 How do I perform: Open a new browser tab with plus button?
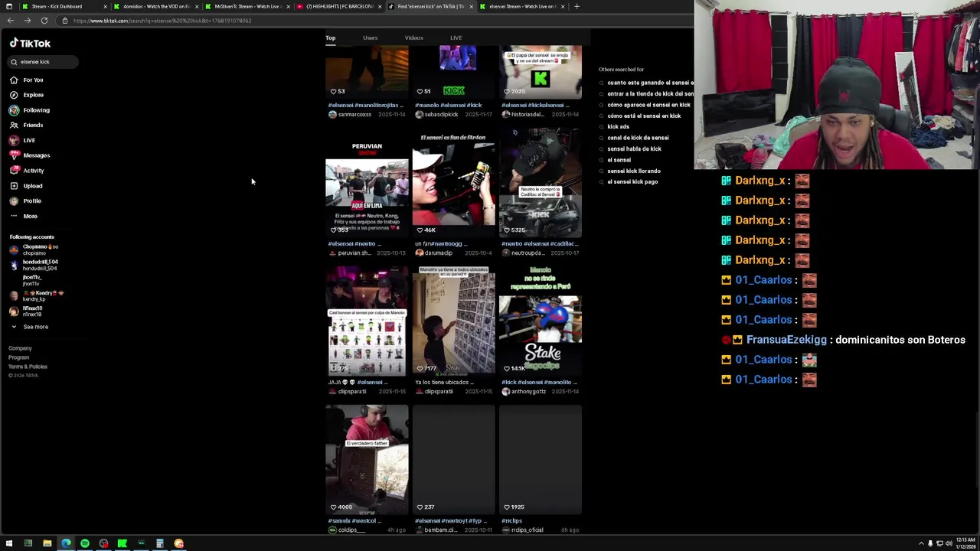tap(577, 6)
